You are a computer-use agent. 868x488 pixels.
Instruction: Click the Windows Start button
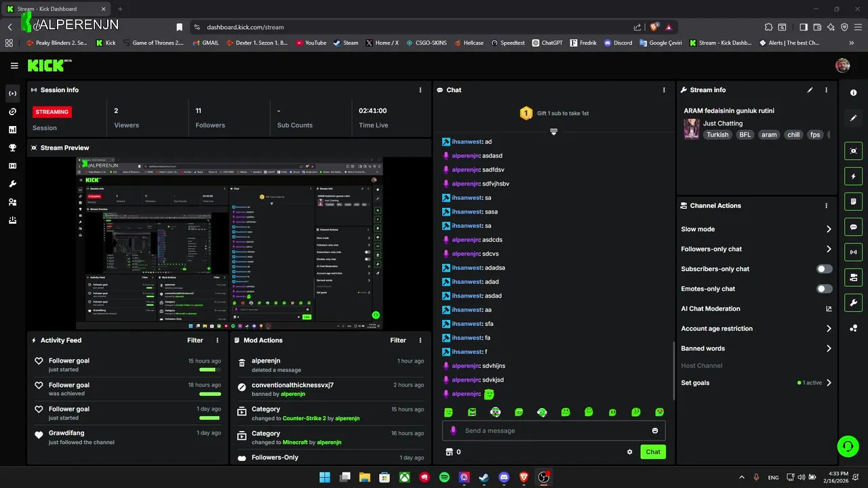325,477
